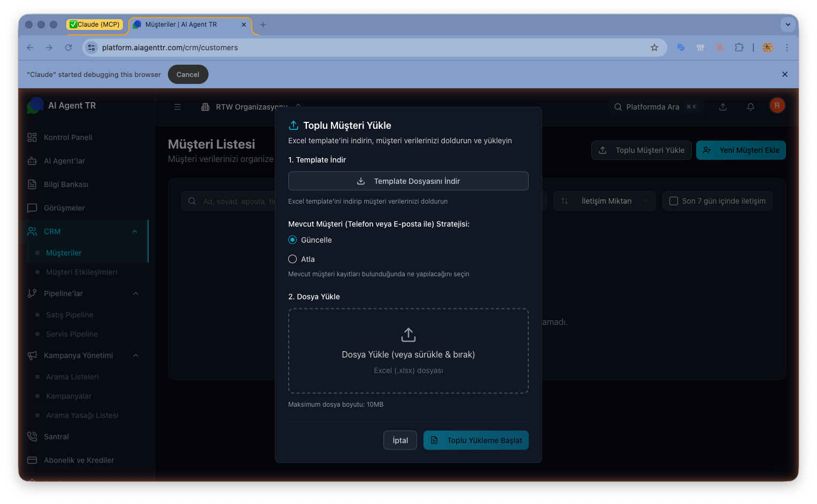Collapse the Kampanya Yönetimi section
817x504 pixels.
[x=136, y=355]
